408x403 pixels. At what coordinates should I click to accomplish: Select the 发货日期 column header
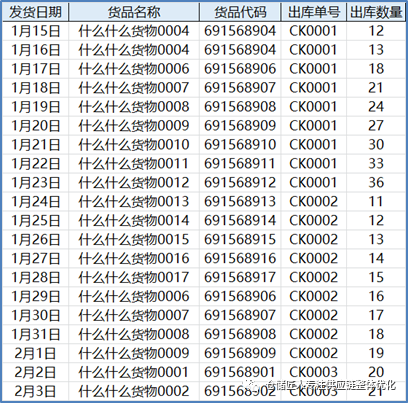[35, 12]
